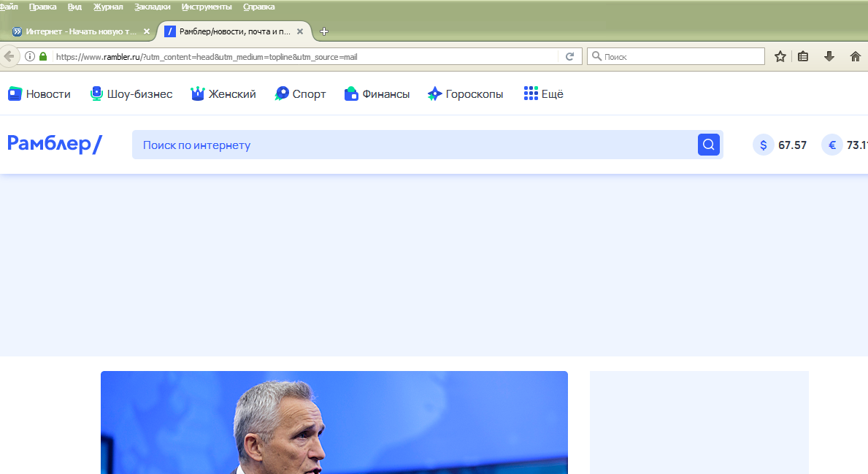Click the Новости section icon
This screenshot has width=868, height=474.
(x=15, y=93)
